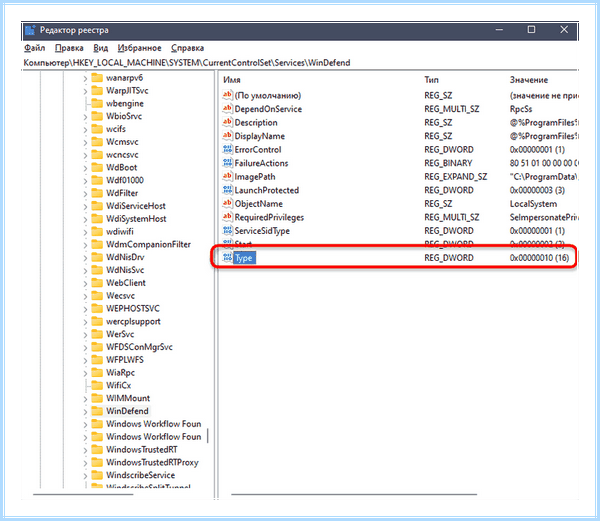600x521 pixels.
Task: Click the LaunchProtected DWORD icon
Action: point(227,190)
